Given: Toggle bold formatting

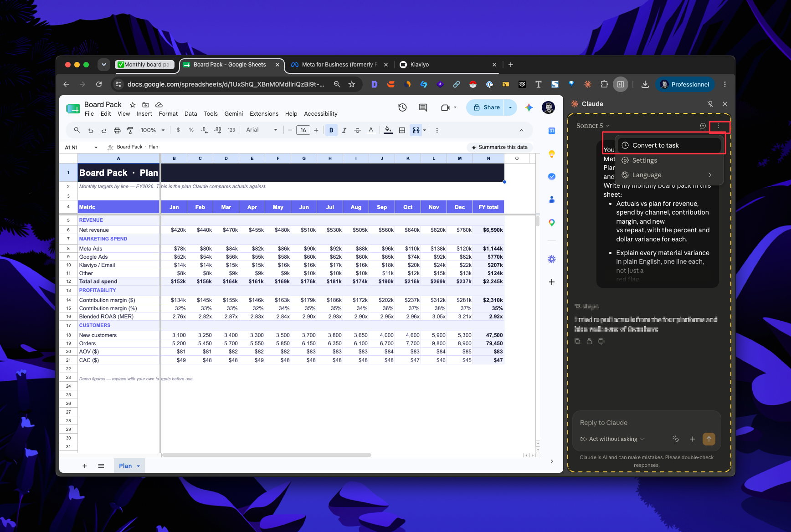Looking at the screenshot, I should pos(331,130).
